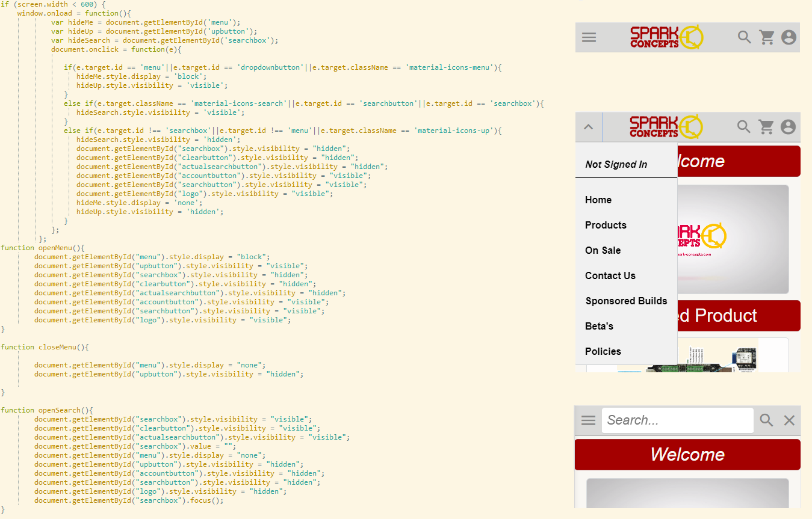The height and width of the screenshot is (519, 812).
Task: Click the searchbox .value = "" code line
Action: (x=135, y=446)
